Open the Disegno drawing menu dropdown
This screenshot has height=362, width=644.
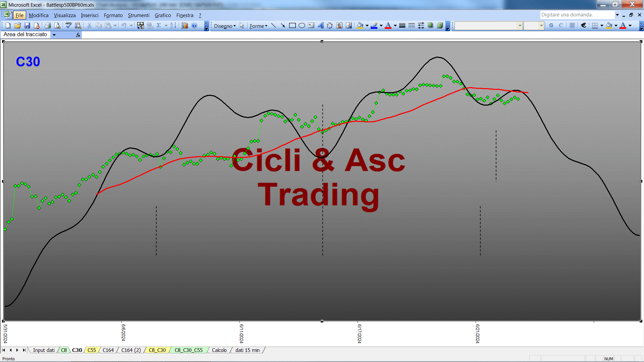tap(225, 26)
